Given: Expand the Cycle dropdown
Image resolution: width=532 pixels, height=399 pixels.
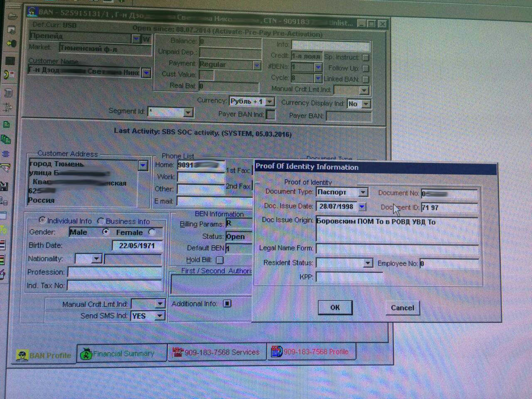Looking at the screenshot, I should (x=318, y=78).
